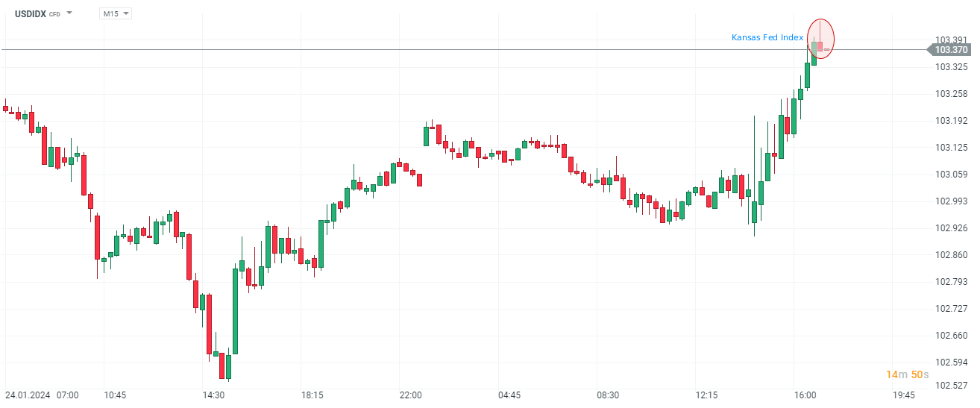Click the 103.258 price axis label
980x408 pixels.
pyautogui.click(x=950, y=94)
